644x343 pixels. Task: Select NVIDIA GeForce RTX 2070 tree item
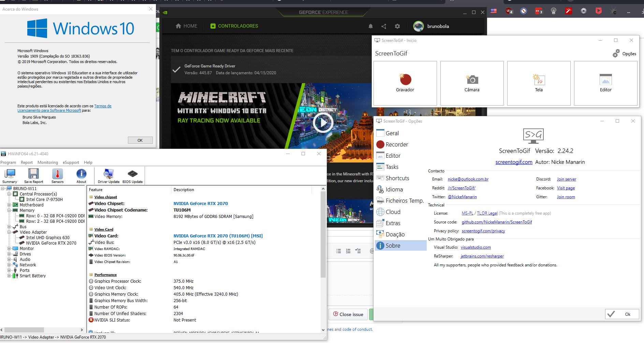click(x=51, y=243)
